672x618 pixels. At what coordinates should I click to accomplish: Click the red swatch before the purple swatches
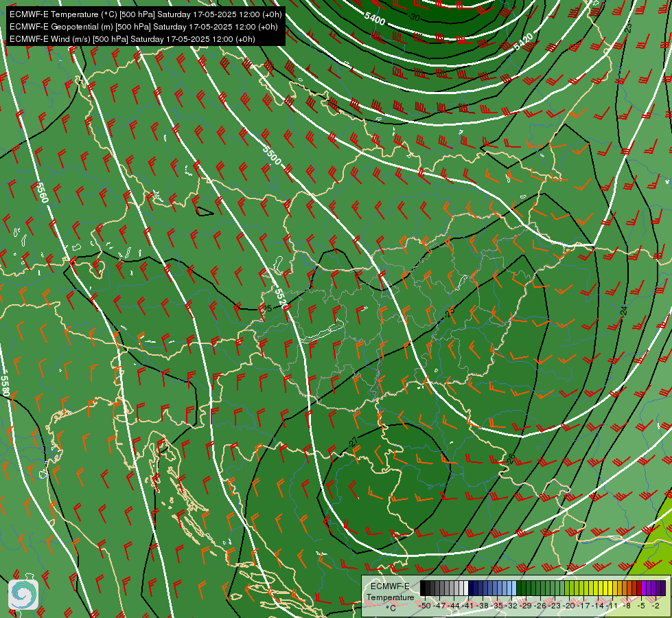640,588
